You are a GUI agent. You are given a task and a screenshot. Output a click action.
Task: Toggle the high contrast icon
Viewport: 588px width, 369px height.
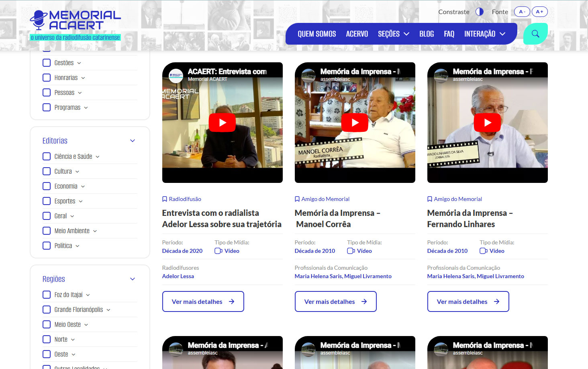pyautogui.click(x=480, y=12)
